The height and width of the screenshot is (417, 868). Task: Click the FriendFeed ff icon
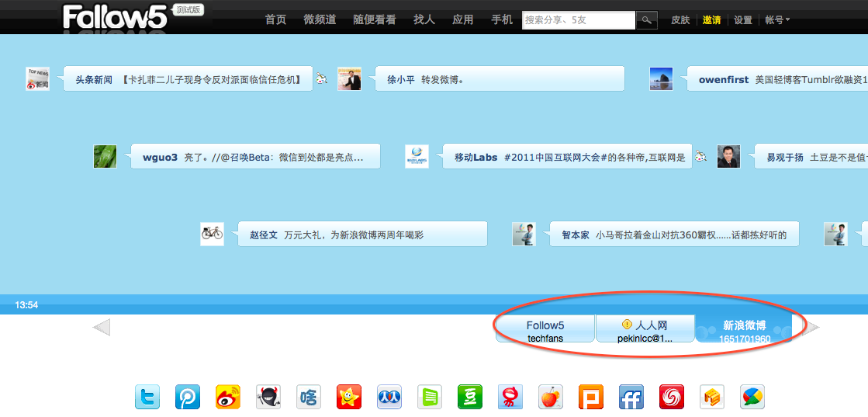631,397
